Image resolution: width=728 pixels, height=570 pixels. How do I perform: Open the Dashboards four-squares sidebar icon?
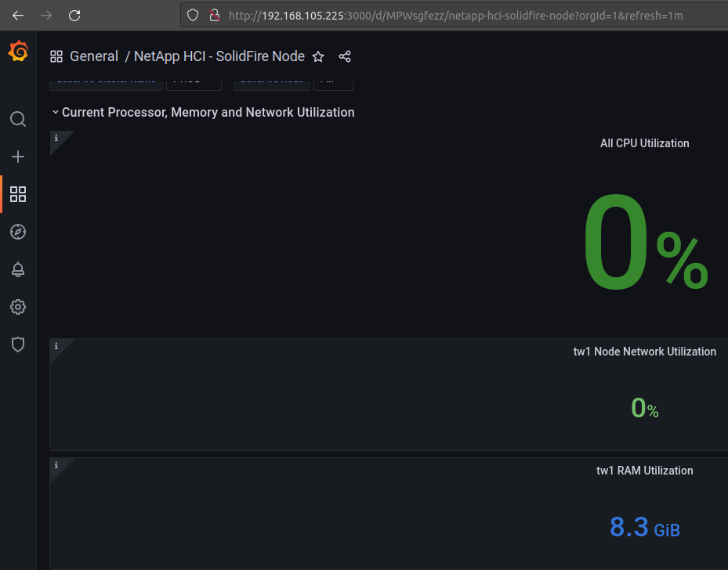click(18, 194)
